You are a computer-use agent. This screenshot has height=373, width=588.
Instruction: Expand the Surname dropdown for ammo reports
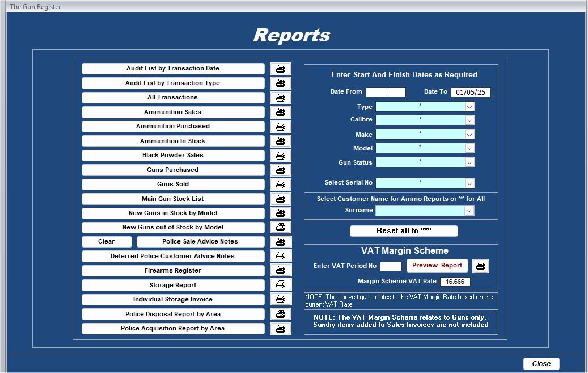(469, 210)
